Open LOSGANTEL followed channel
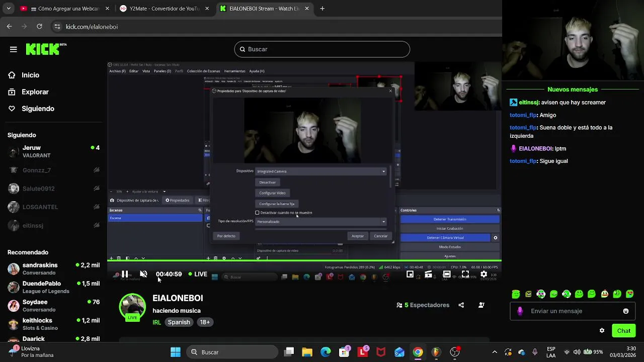This screenshot has width=644, height=362. (53, 207)
